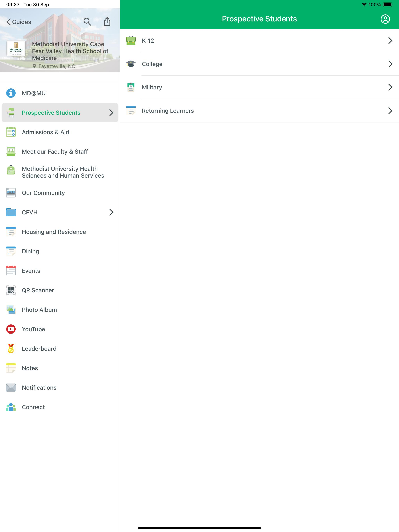Click the Events calendar icon
Screen dimensions: 399x532
pos(11,271)
